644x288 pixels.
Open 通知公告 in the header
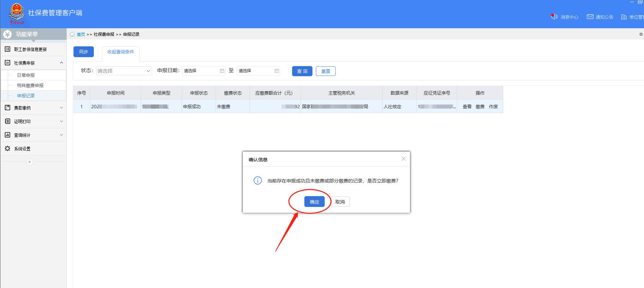(x=605, y=17)
